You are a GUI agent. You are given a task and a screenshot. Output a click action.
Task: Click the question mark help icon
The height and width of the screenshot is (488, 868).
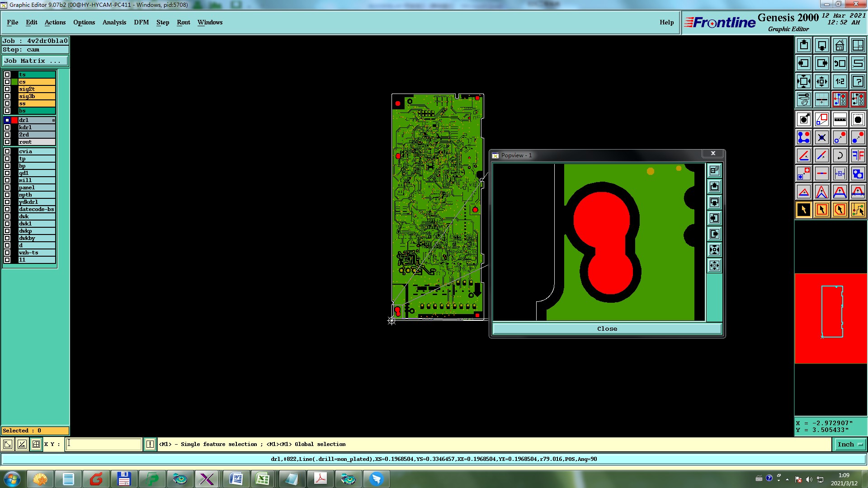coord(858,81)
